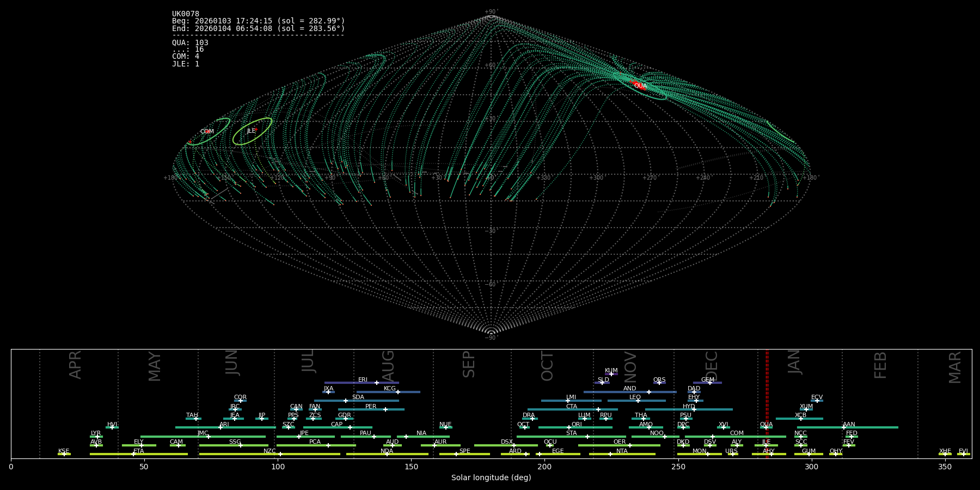Click the QUA radiant label on sky map
Viewport: 980px width, 490px height.
tap(640, 86)
